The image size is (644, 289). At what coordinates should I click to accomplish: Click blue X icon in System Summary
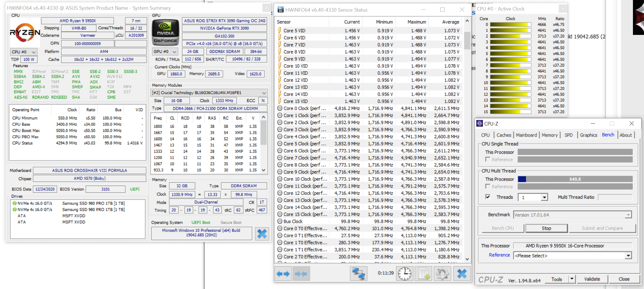262,234
